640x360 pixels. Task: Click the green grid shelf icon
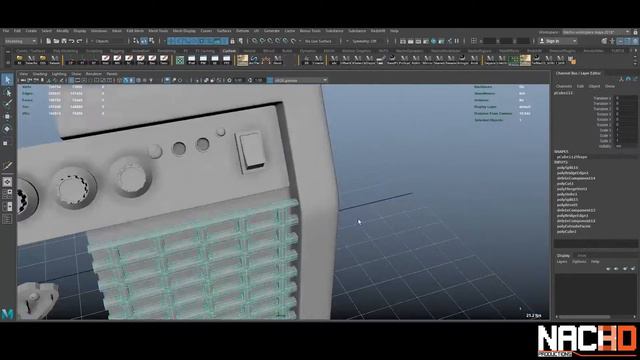click(180, 60)
